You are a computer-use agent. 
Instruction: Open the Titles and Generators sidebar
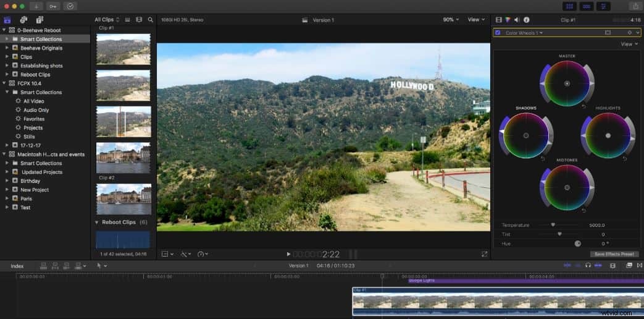point(40,20)
